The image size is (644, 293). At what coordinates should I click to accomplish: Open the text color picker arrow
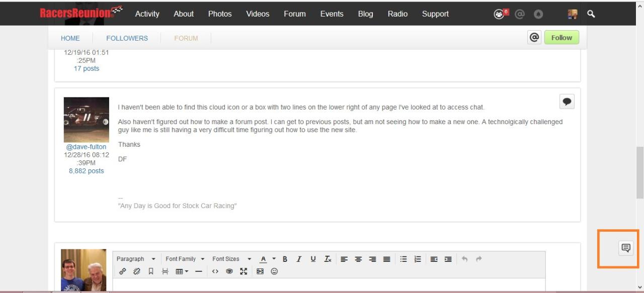point(274,259)
